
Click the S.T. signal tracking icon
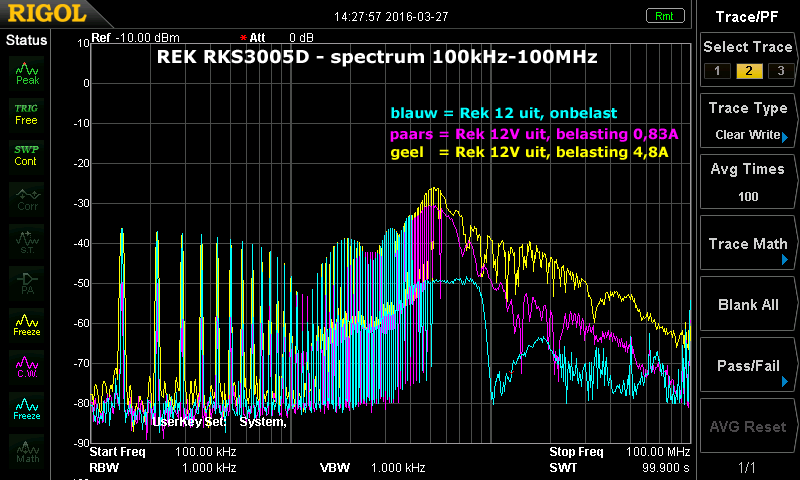click(27, 242)
